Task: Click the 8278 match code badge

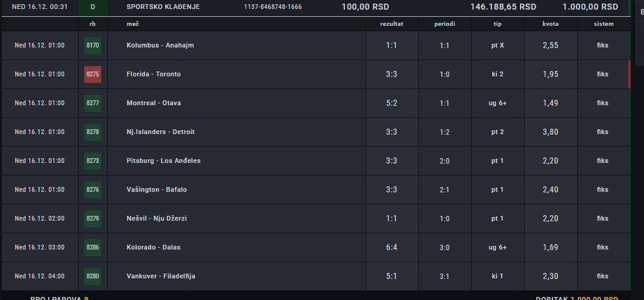Action: (93, 132)
